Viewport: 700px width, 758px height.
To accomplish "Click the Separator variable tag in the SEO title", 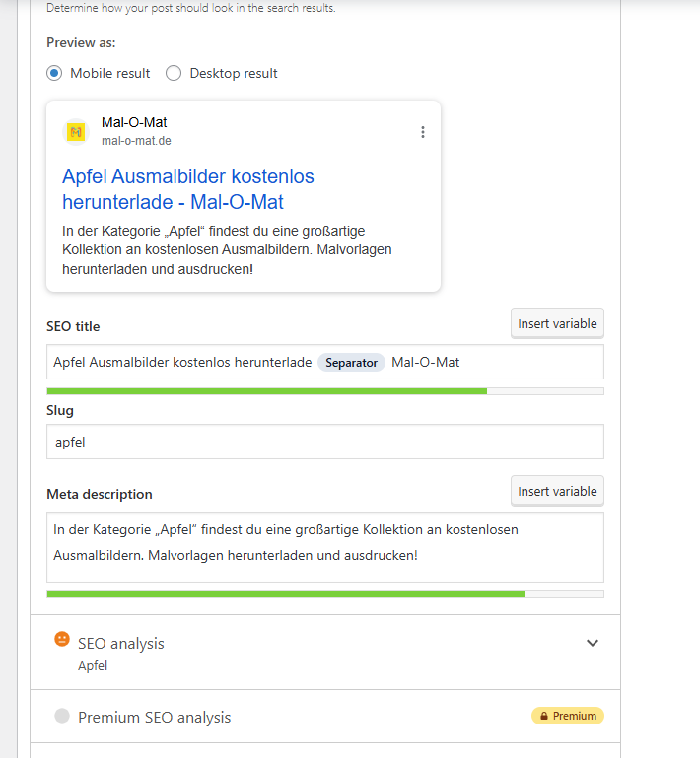I will pos(351,362).
